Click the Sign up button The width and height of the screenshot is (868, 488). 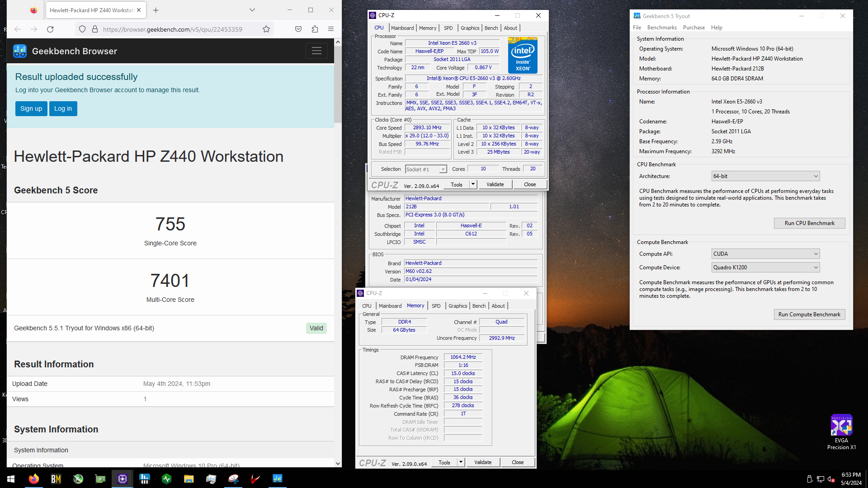click(31, 108)
